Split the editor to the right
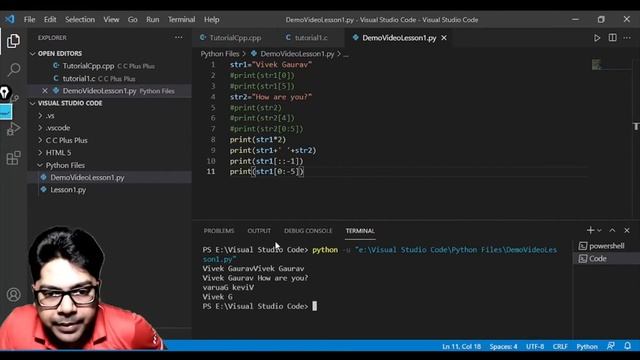Screen dimensions: 640x360 click(613, 38)
